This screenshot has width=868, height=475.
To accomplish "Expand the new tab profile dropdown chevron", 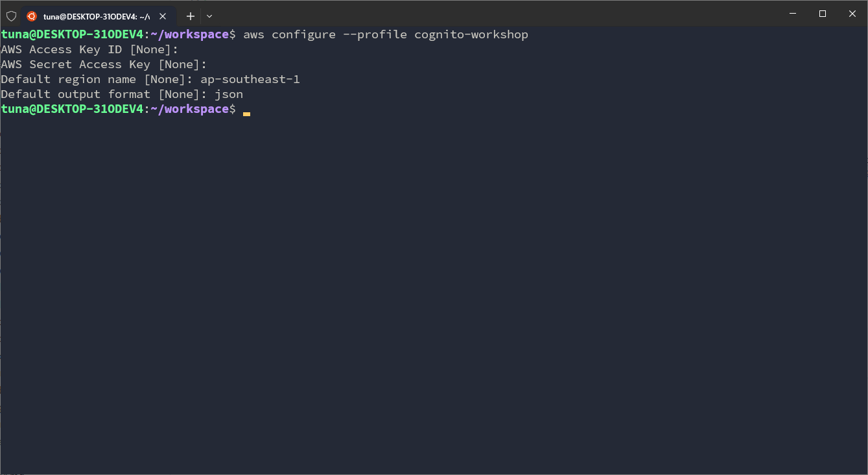I will pos(209,16).
